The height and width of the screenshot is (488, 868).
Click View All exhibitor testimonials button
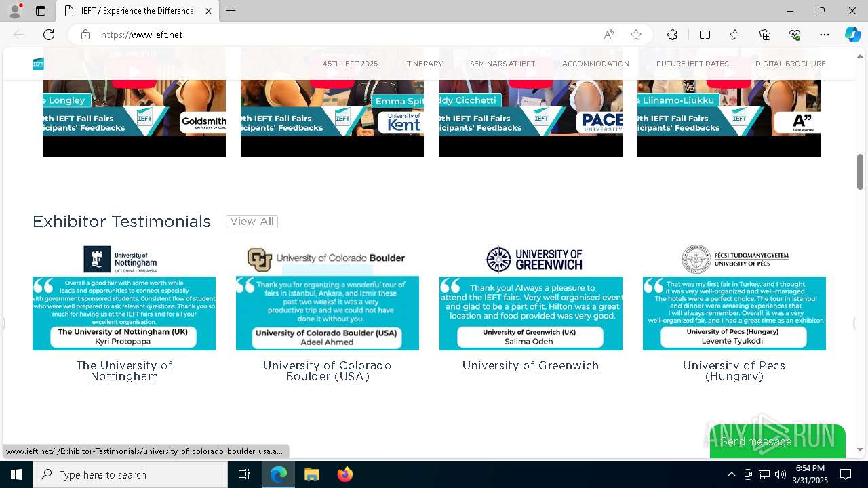click(252, 222)
